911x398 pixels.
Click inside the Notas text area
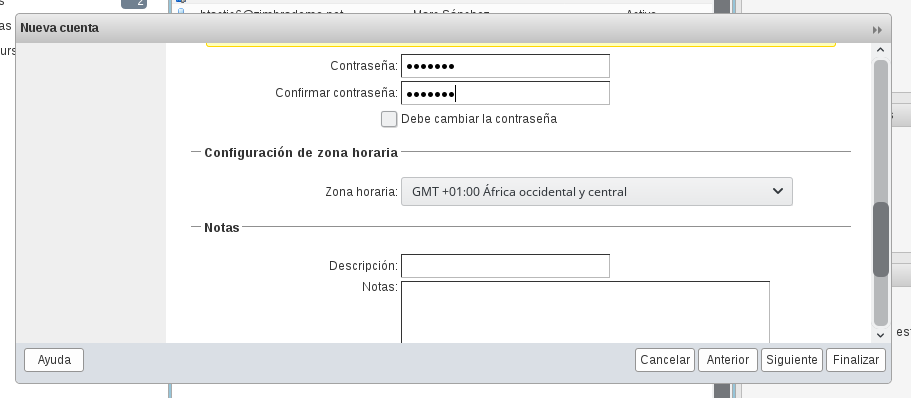click(x=585, y=311)
